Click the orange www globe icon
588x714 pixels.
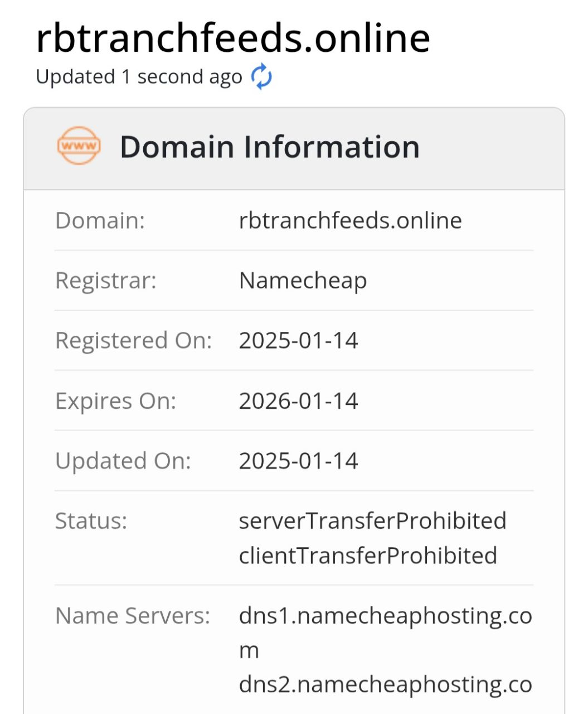[x=79, y=146]
